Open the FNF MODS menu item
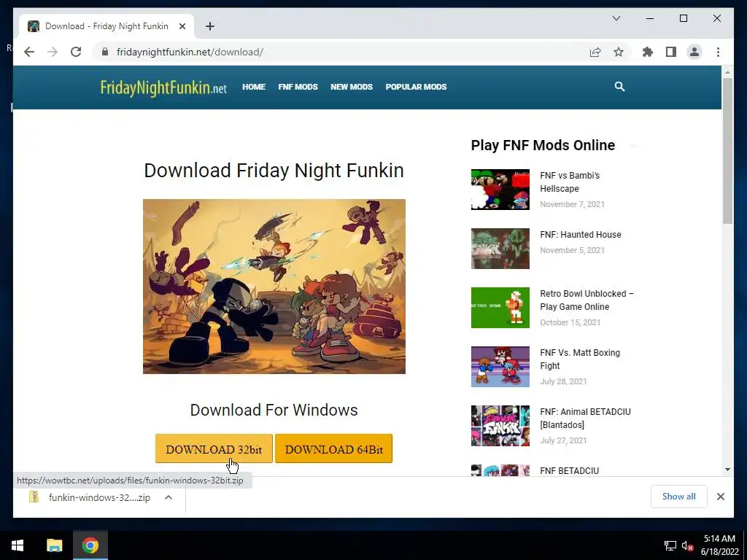 click(298, 87)
